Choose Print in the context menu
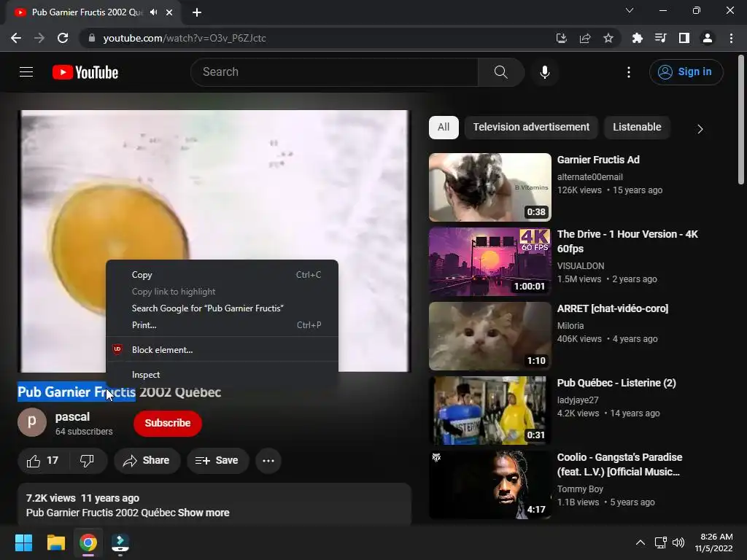Screen dimensions: 747x560 pos(222,324)
